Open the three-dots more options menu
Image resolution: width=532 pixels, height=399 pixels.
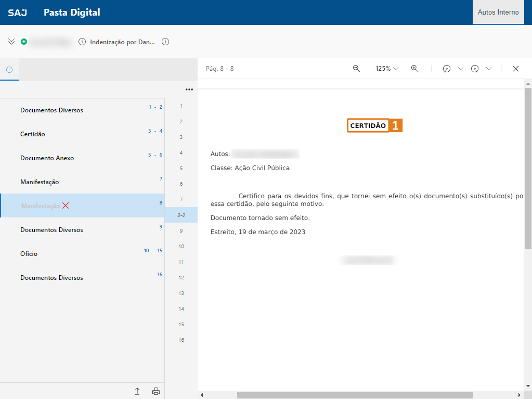pos(189,89)
